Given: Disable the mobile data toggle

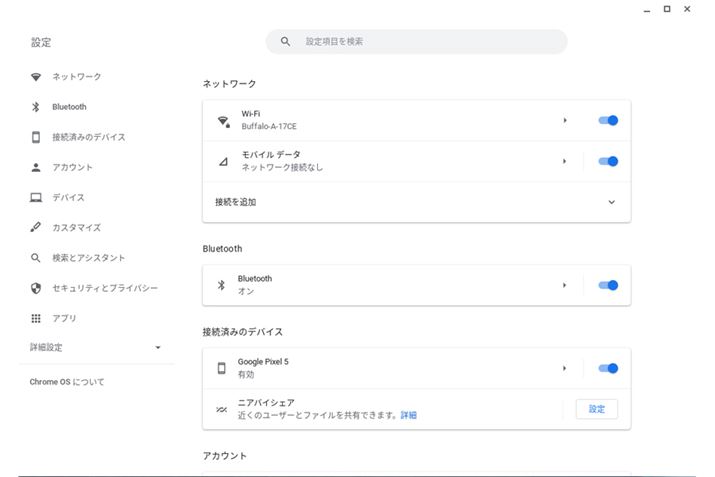Looking at the screenshot, I should pyautogui.click(x=608, y=161).
